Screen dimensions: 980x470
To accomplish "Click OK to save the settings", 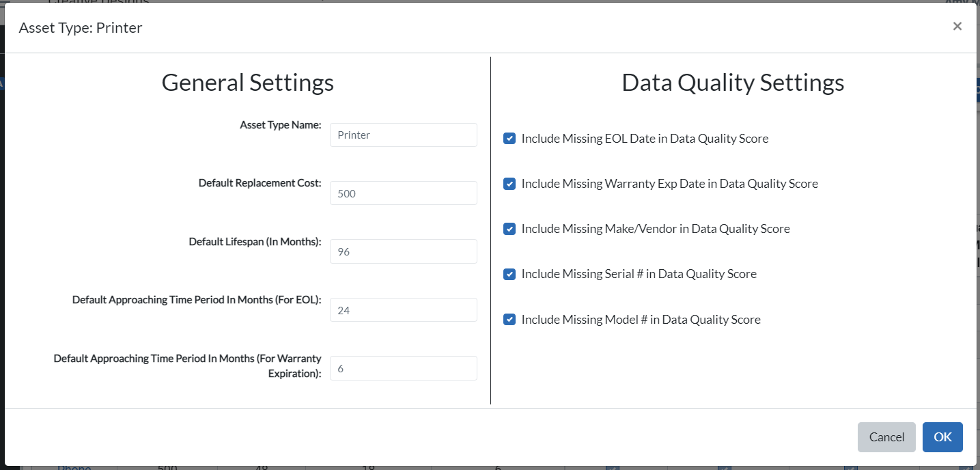I will 942,437.
